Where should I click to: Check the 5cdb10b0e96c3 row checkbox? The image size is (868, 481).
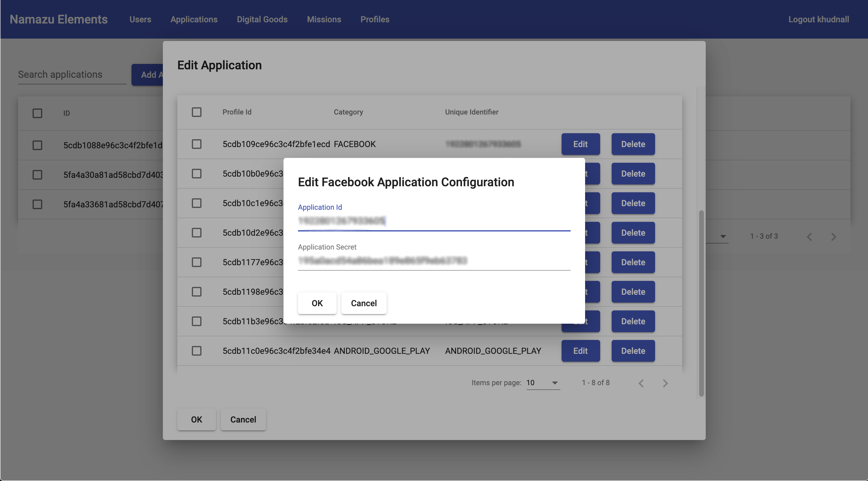(x=196, y=174)
